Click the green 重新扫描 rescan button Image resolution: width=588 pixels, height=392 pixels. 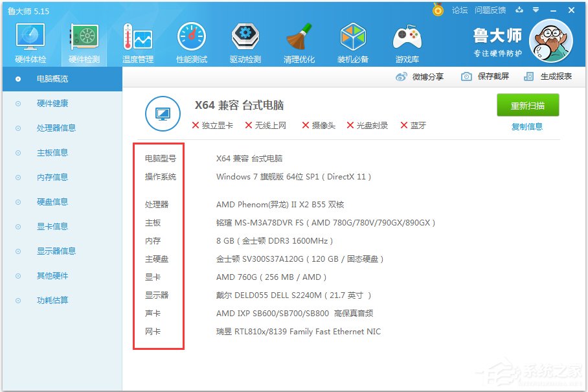coord(527,105)
